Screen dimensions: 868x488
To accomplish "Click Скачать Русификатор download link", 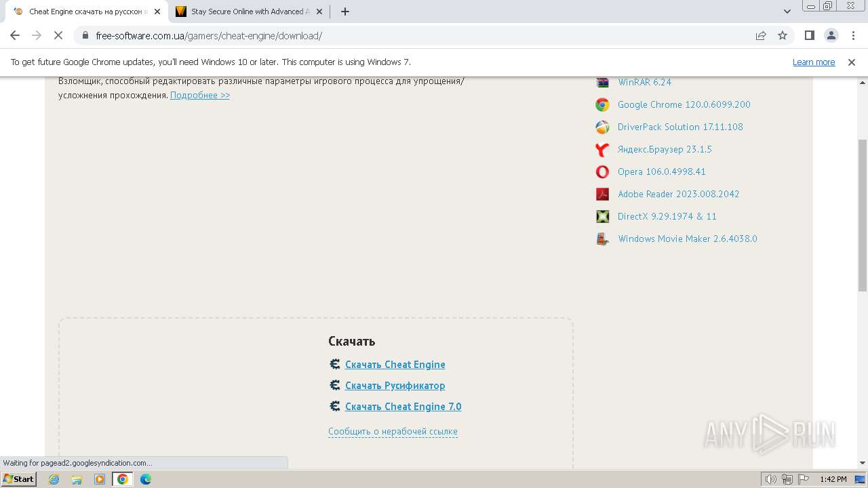I will click(x=395, y=386).
